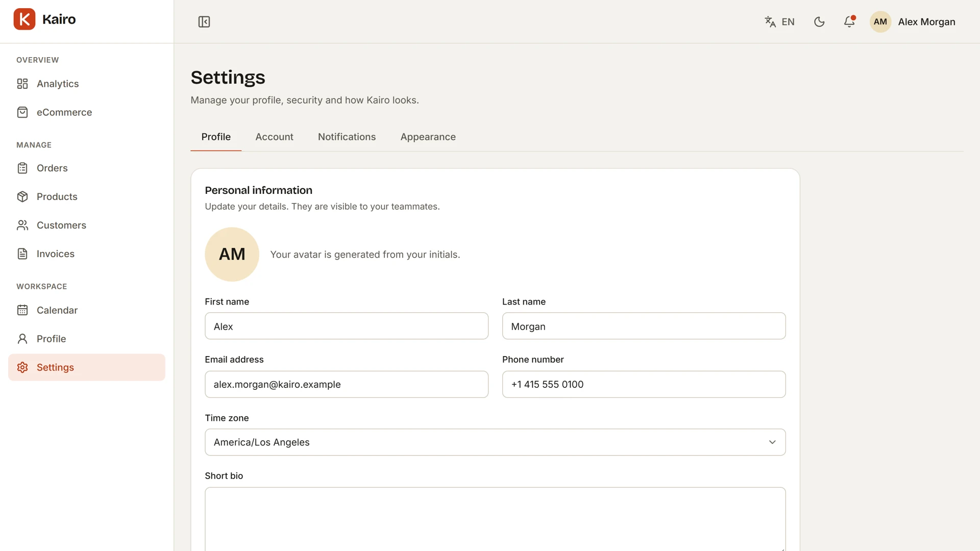Click the Settings gear icon

(22, 367)
